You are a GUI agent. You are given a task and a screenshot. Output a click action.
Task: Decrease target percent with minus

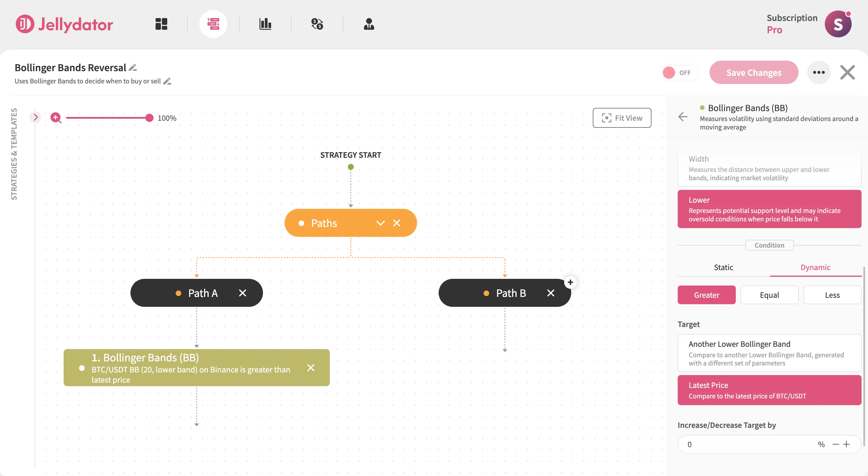pos(836,444)
